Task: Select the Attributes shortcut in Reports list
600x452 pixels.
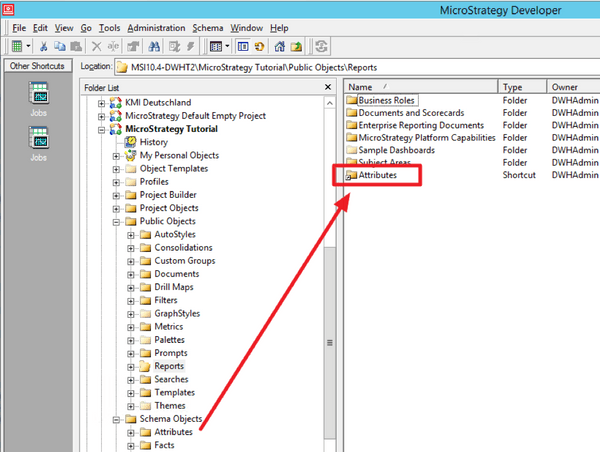Action: (377, 175)
